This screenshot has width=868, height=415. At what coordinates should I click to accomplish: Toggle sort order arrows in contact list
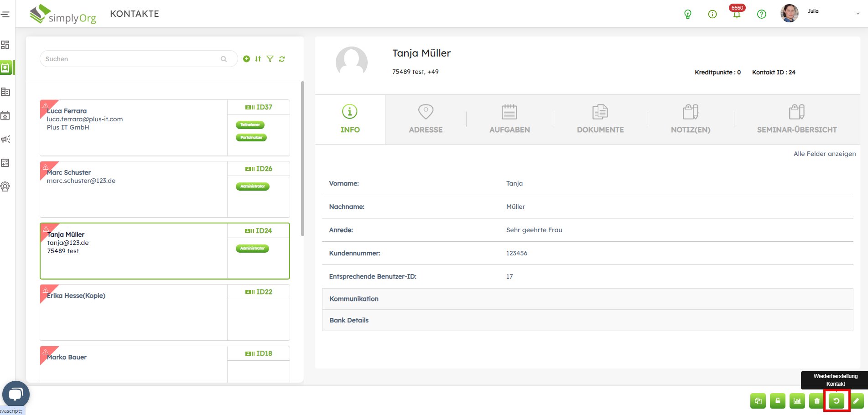click(x=258, y=59)
